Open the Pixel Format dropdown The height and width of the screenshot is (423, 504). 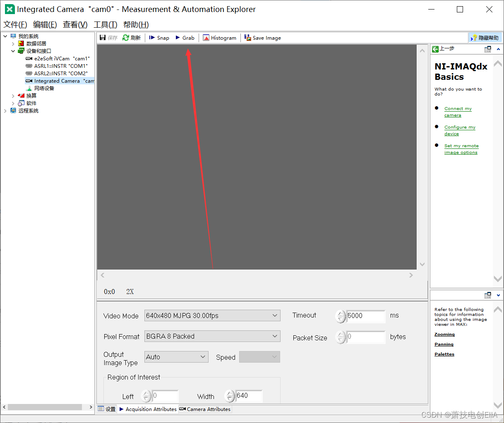coord(212,336)
